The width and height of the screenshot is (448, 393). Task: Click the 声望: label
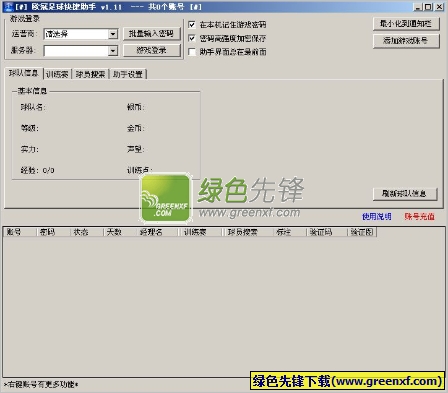coord(135,149)
